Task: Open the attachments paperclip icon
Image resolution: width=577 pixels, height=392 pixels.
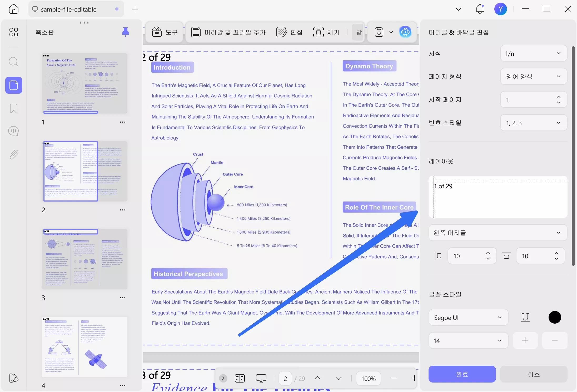Action: 14,154
